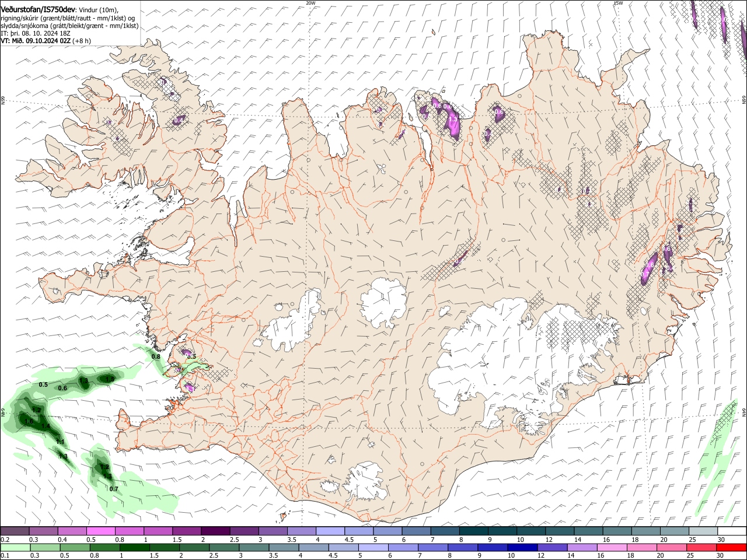Pick the darkest purple 2 swatch in snow legend

[x=215, y=531]
